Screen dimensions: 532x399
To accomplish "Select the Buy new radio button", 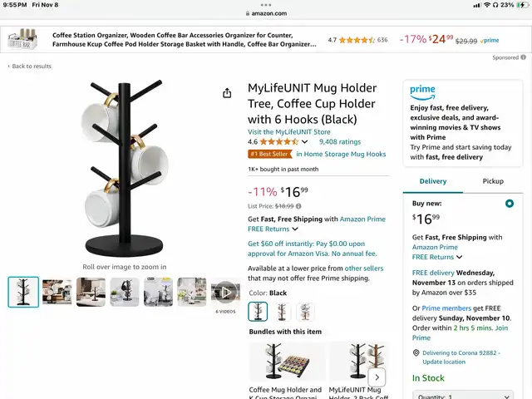I will 510,203.
